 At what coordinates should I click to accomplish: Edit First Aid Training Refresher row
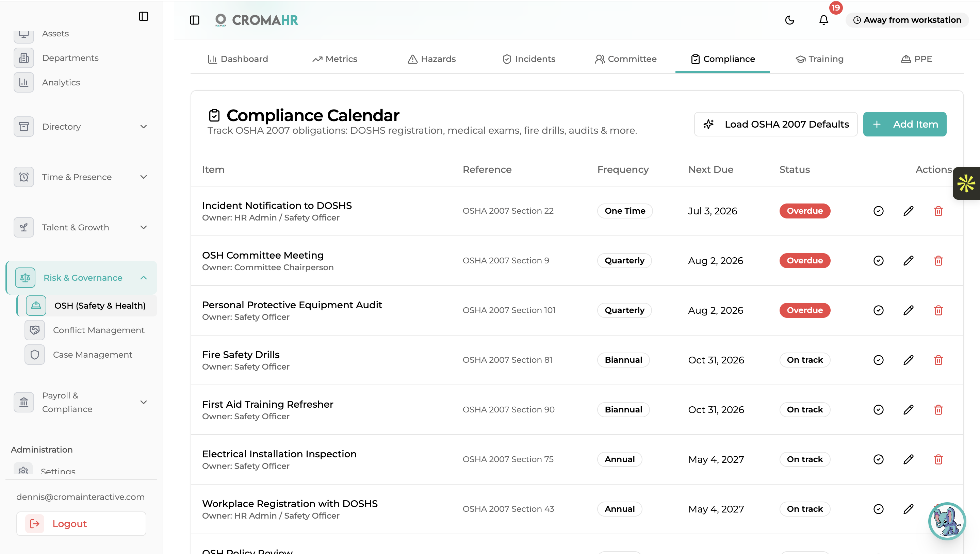pos(909,409)
